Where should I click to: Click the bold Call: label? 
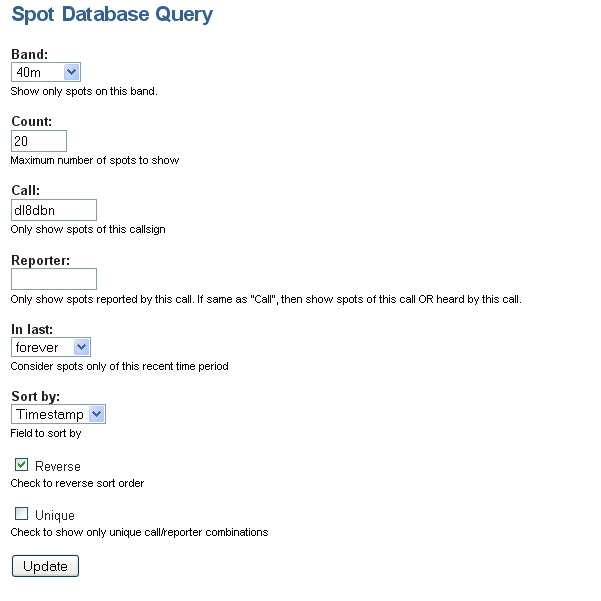(25, 190)
